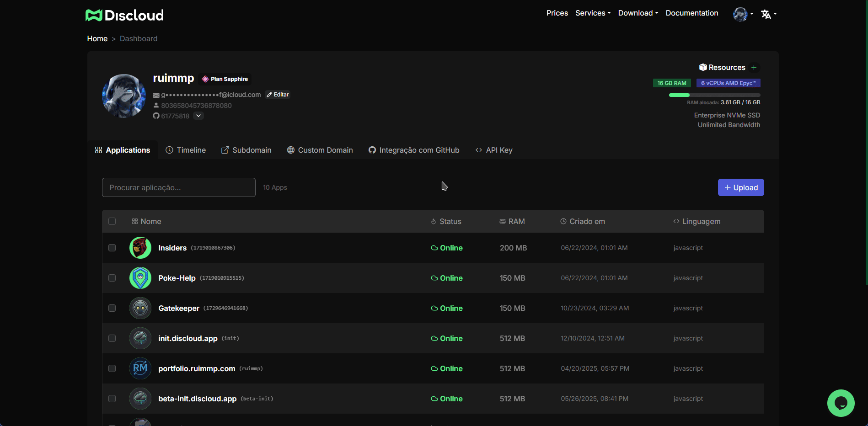Add resources with the plus icon
Image resolution: width=868 pixels, height=426 pixels.
click(x=754, y=68)
